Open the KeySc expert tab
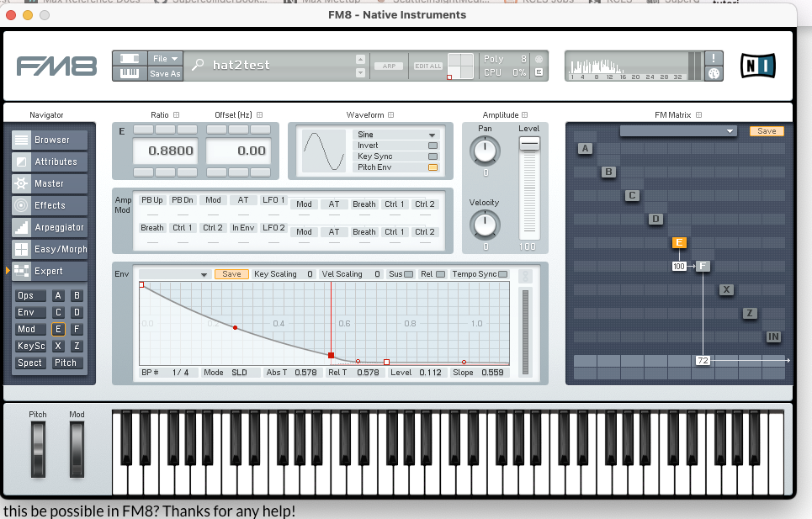 pyautogui.click(x=30, y=346)
